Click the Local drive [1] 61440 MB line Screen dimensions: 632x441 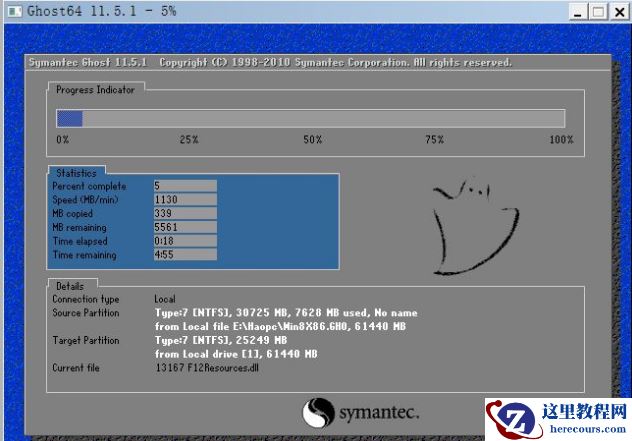pos(236,354)
